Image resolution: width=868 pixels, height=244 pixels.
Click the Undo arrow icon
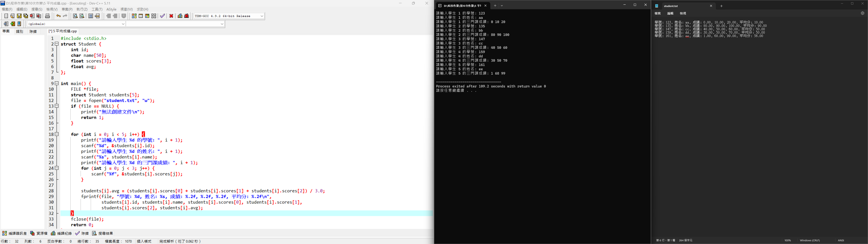58,16
